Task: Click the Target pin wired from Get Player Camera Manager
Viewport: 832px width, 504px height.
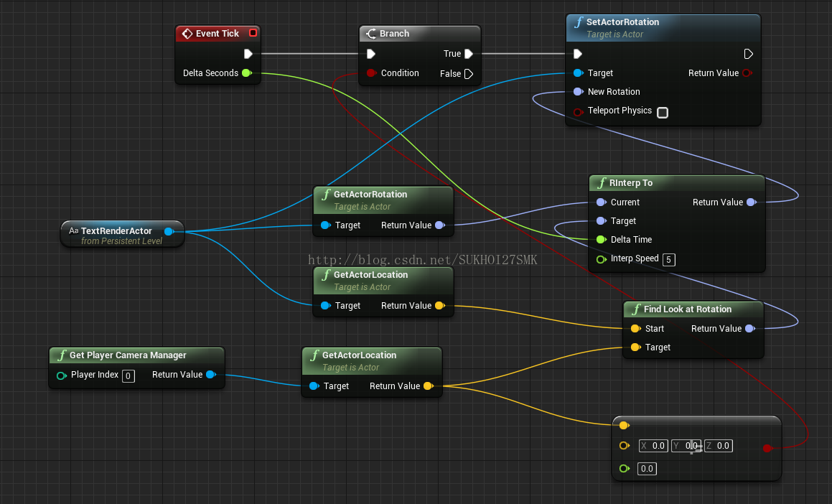Action: point(314,386)
